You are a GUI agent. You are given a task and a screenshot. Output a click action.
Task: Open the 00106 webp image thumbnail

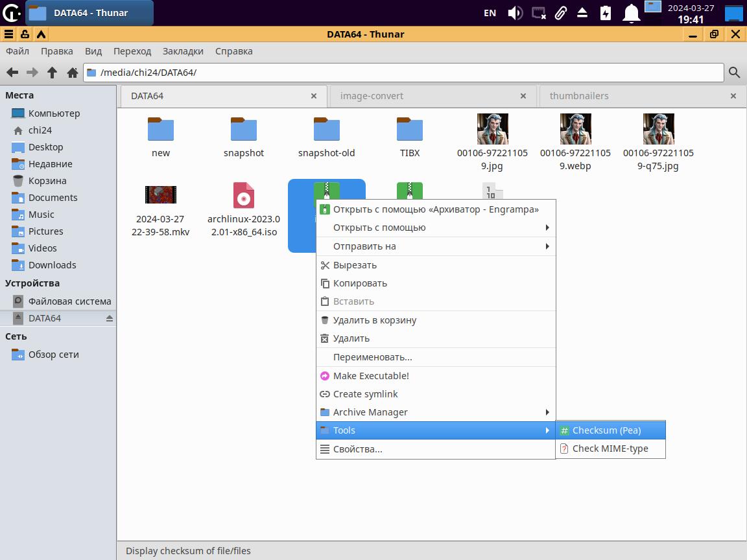pos(575,129)
